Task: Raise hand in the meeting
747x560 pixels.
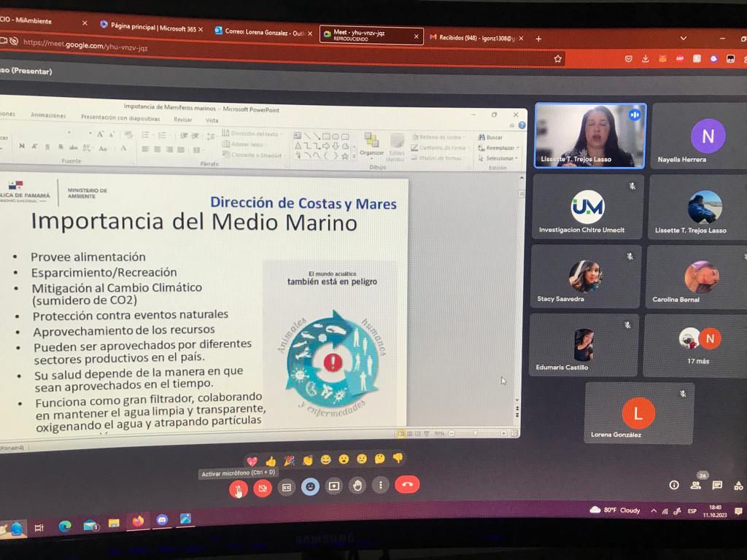Action: (x=357, y=486)
